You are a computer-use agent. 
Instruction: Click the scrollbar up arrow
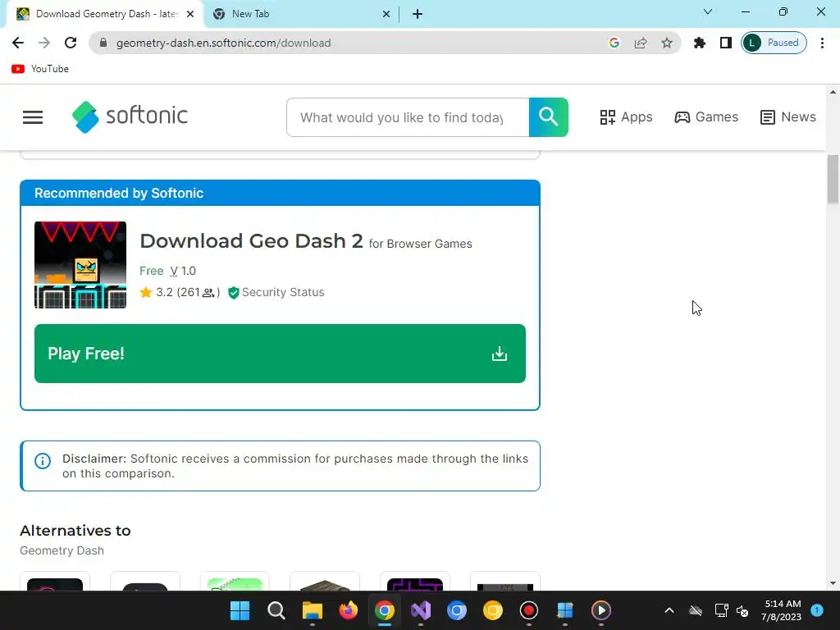pyautogui.click(x=833, y=92)
